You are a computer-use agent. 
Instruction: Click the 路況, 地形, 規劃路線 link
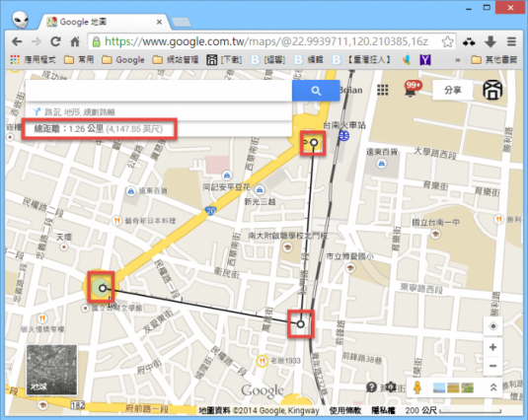(80, 112)
